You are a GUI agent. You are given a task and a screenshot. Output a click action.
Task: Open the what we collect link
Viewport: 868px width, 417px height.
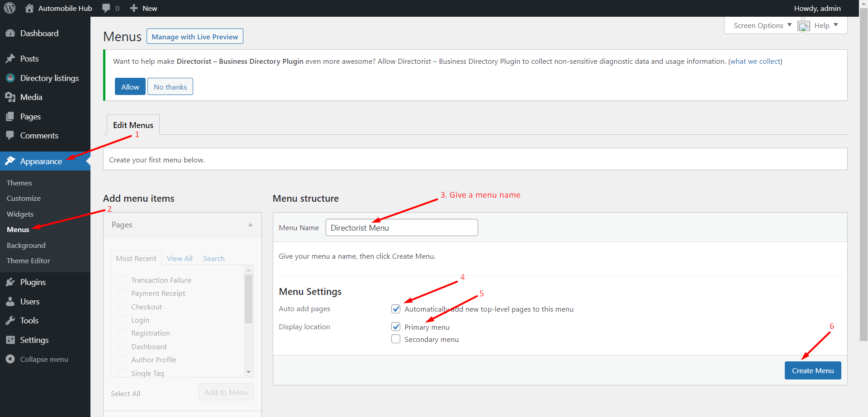(755, 61)
